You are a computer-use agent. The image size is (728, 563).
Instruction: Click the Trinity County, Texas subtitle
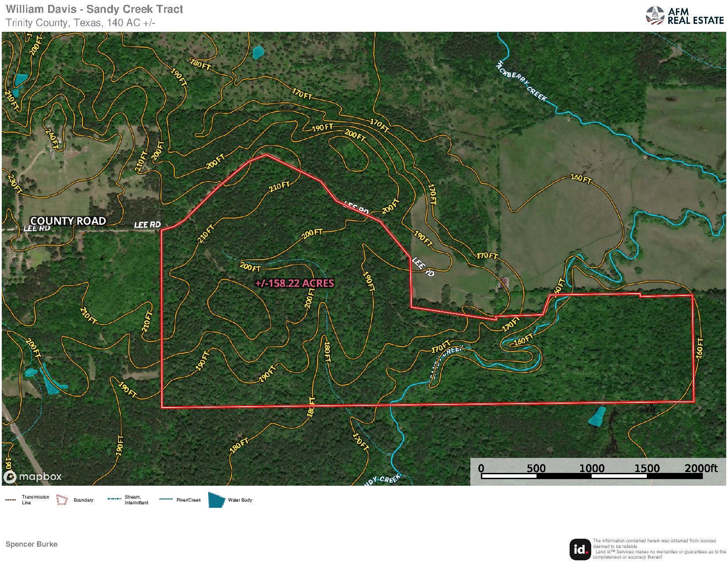pos(80,23)
